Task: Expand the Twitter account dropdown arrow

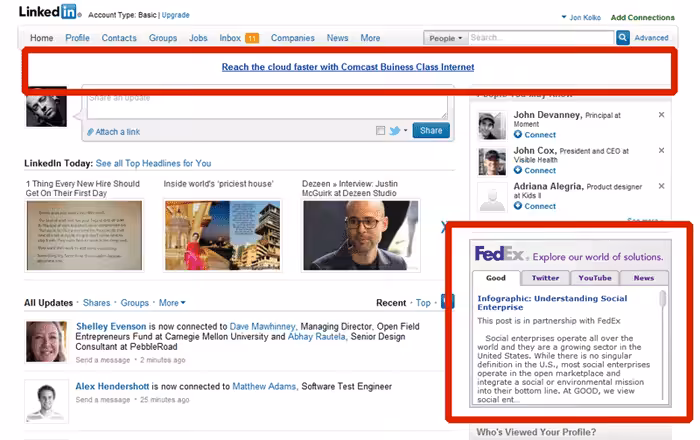Action: pyautogui.click(x=405, y=130)
